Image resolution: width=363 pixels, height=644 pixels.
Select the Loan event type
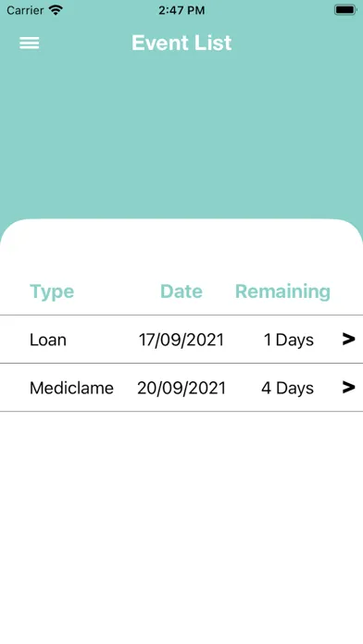click(47, 341)
